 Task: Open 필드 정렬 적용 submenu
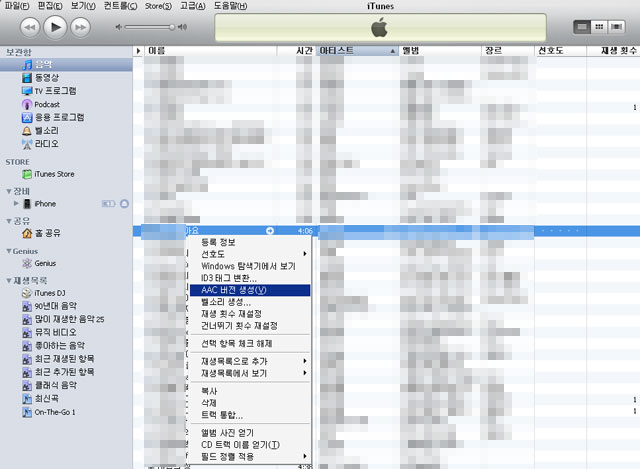click(x=250, y=456)
